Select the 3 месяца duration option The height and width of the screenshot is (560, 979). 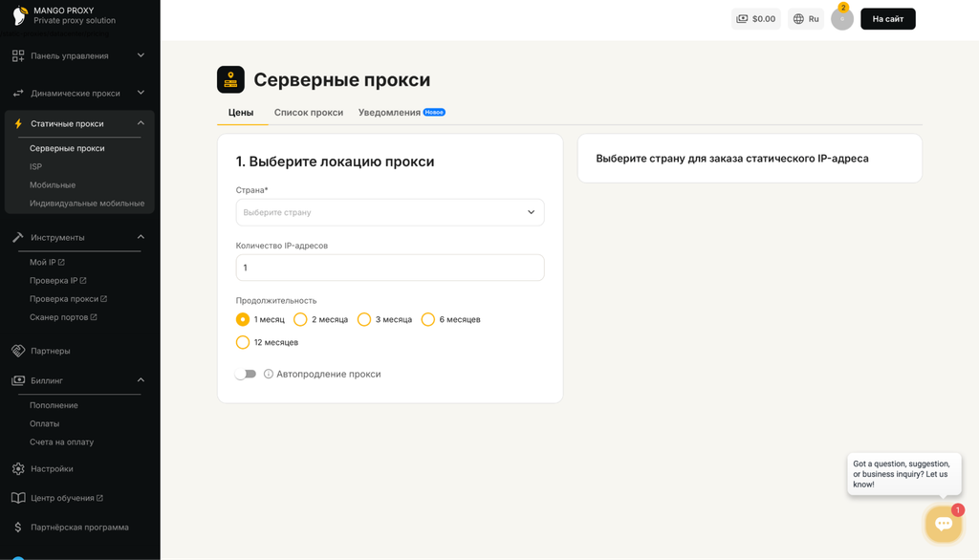364,319
